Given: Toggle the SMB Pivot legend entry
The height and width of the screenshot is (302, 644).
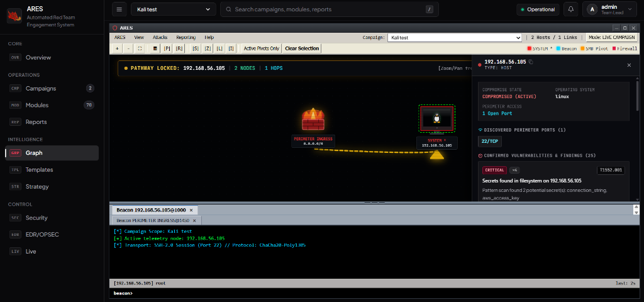Looking at the screenshot, I should click(595, 48).
